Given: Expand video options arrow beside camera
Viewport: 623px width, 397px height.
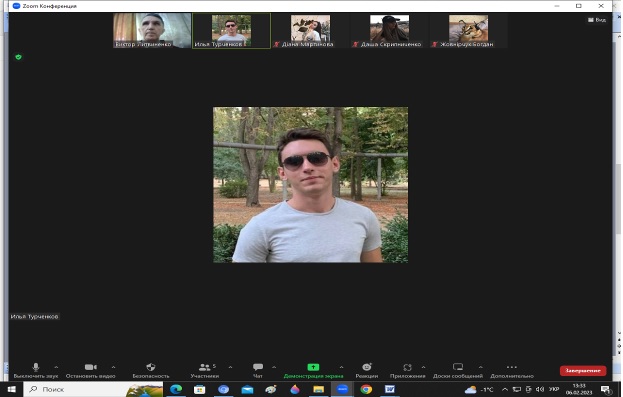Looking at the screenshot, I should (x=113, y=367).
